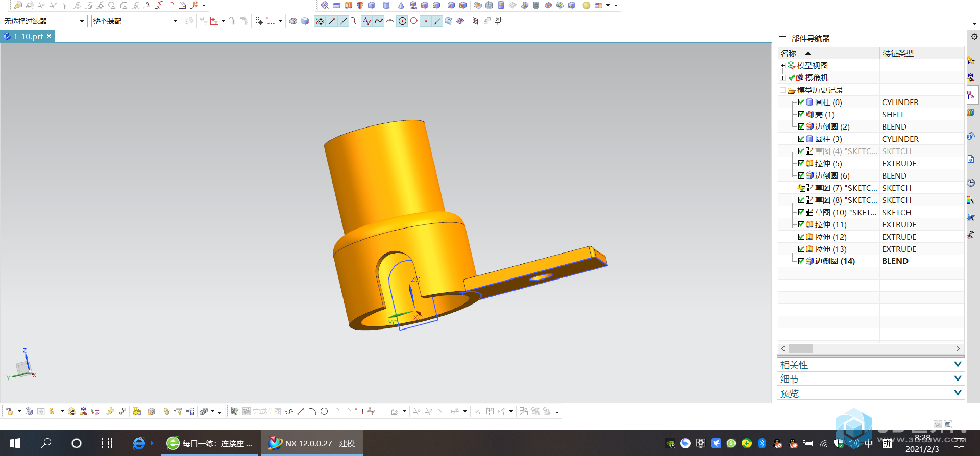Open the top-right toolbar overflow dropdown arrow
Viewport: 980px width, 456px height.
pos(974,24)
